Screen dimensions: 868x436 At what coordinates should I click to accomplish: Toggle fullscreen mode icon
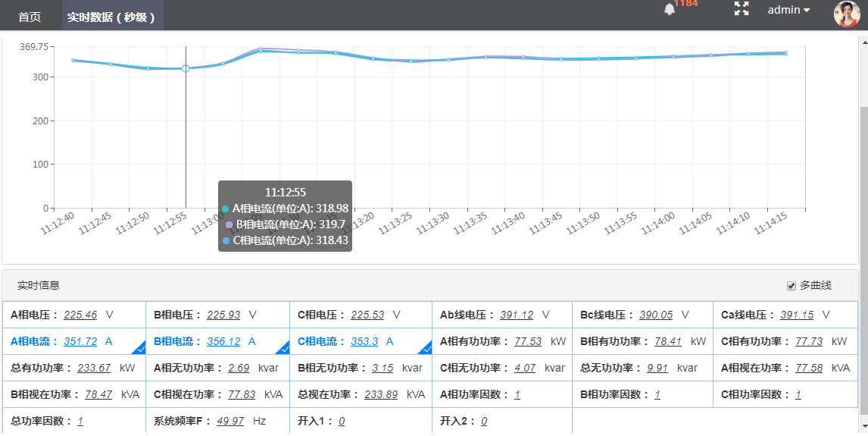742,9
